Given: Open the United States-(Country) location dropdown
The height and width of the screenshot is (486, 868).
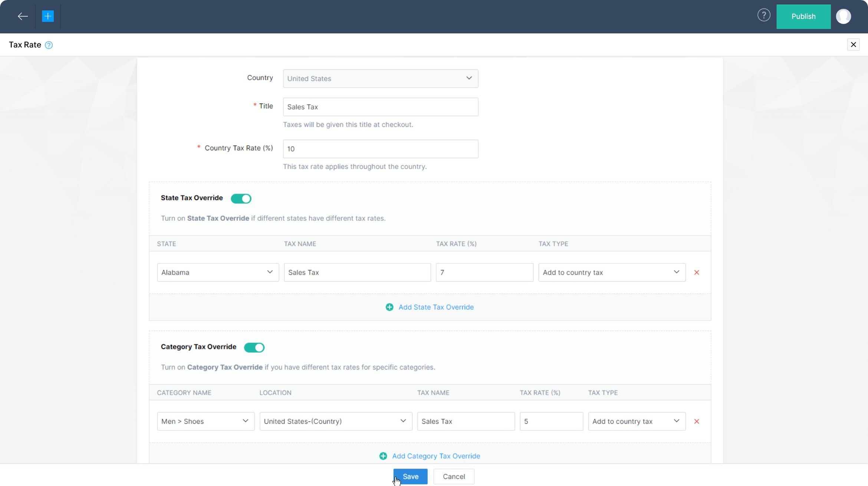Looking at the screenshot, I should point(335,421).
